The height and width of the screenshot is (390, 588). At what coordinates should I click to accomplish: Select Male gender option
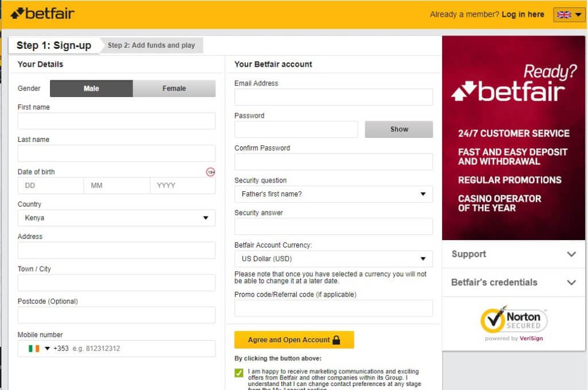[91, 88]
